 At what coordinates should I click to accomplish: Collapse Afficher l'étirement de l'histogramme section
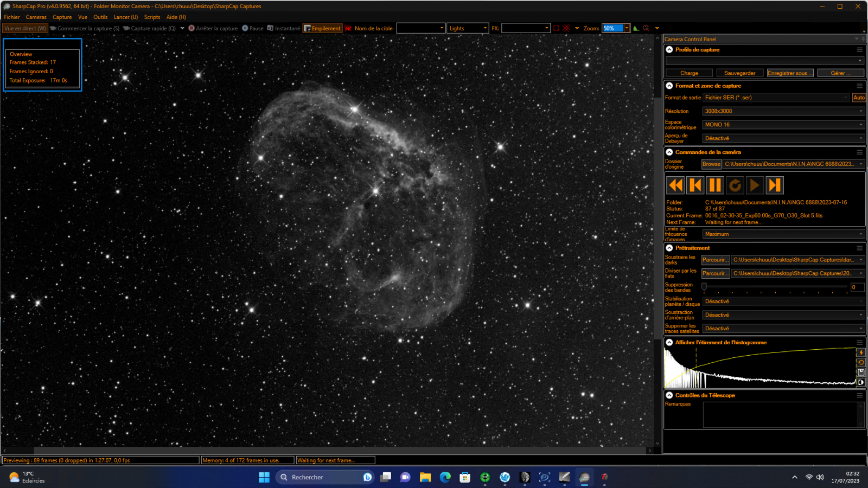669,343
